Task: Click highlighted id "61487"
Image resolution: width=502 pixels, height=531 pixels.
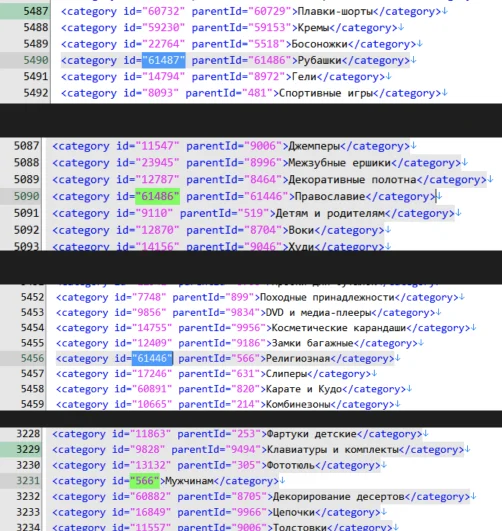Action: (164, 60)
